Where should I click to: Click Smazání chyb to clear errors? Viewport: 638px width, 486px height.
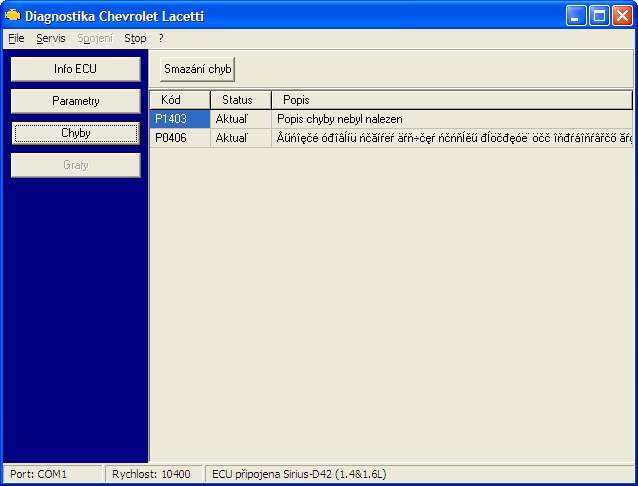point(198,69)
